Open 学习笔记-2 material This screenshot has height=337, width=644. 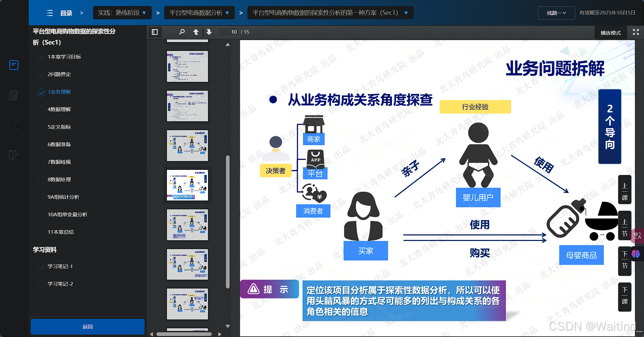(60, 284)
